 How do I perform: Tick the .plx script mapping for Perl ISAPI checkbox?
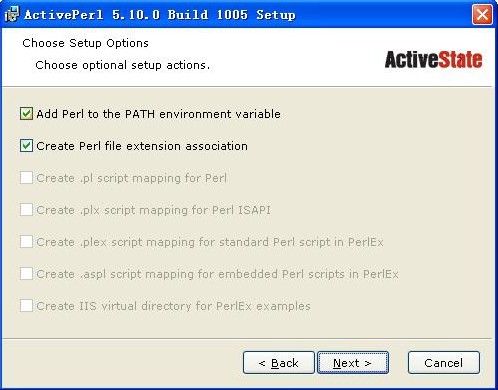(x=26, y=210)
